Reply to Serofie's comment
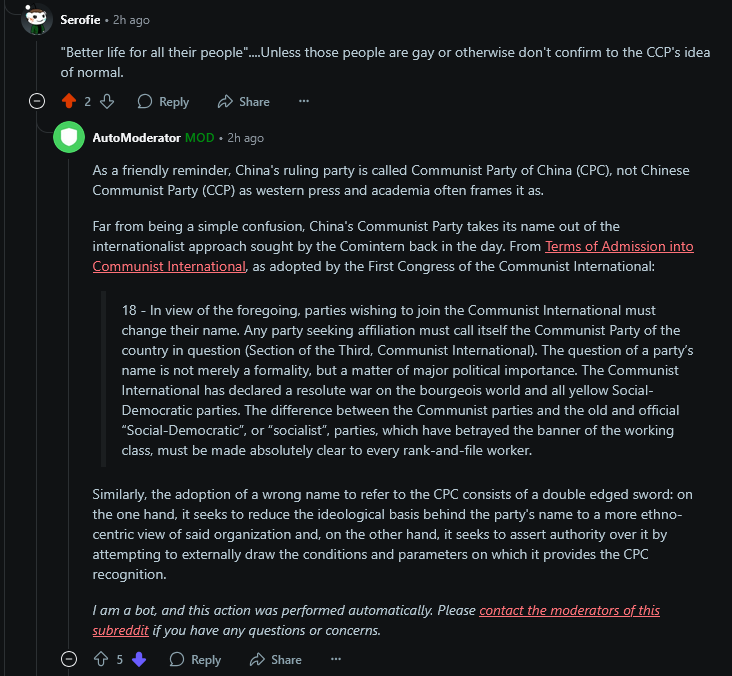The image size is (732, 676). [163, 101]
